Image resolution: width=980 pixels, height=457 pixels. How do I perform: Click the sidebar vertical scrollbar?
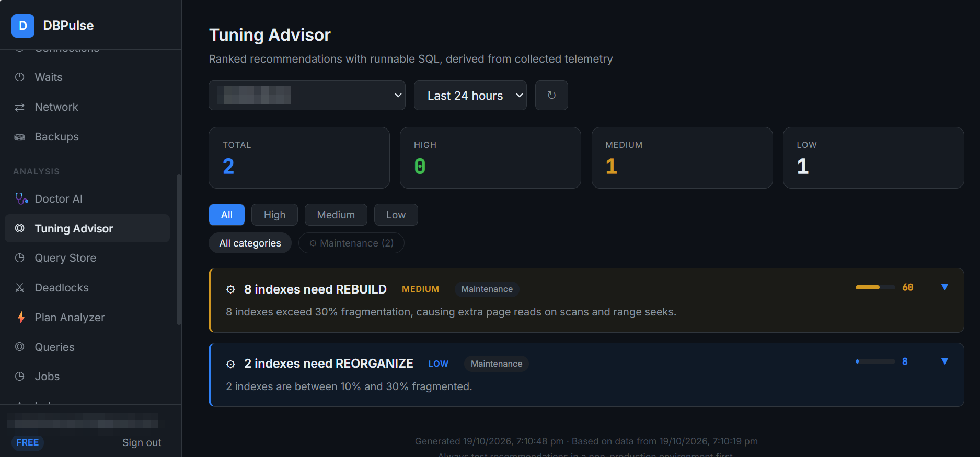179,250
